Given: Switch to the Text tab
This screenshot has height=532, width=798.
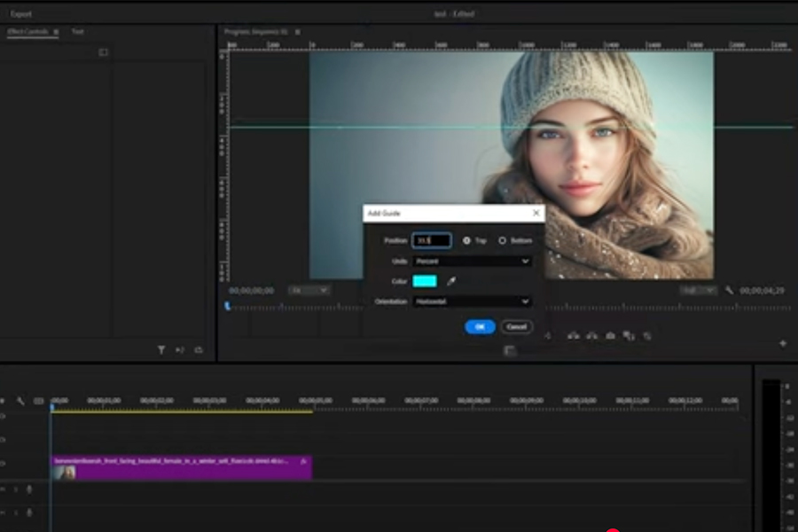Looking at the screenshot, I should tap(77, 32).
